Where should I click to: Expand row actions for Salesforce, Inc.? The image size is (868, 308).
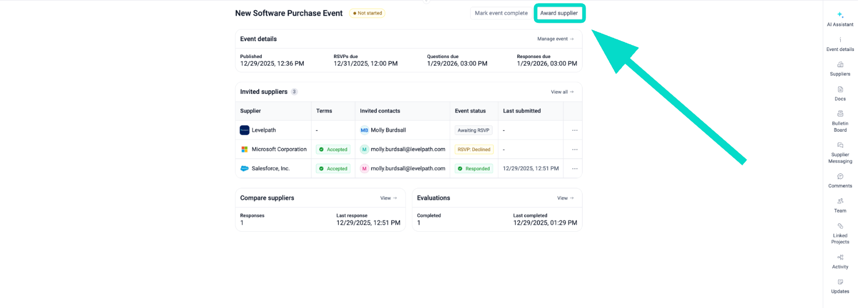tap(574, 169)
